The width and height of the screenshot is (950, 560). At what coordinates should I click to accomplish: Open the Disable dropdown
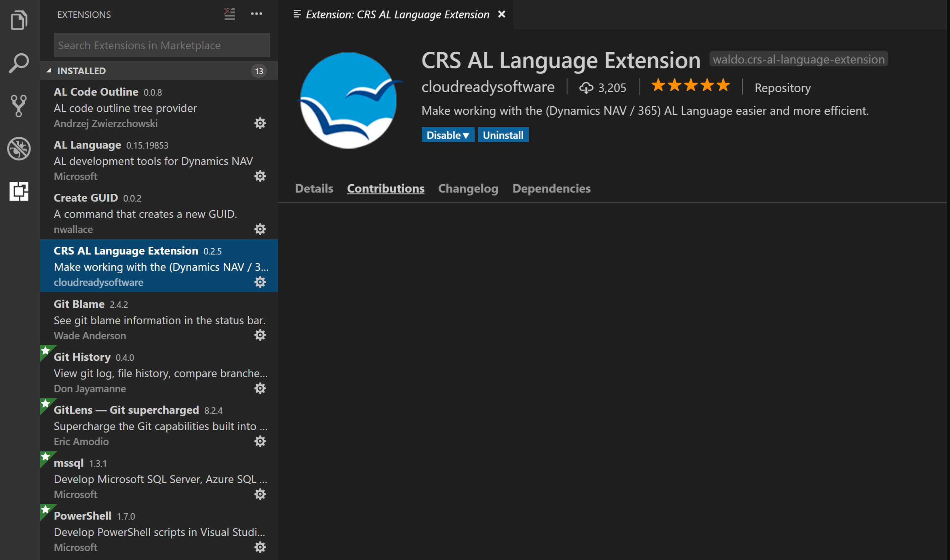point(447,135)
